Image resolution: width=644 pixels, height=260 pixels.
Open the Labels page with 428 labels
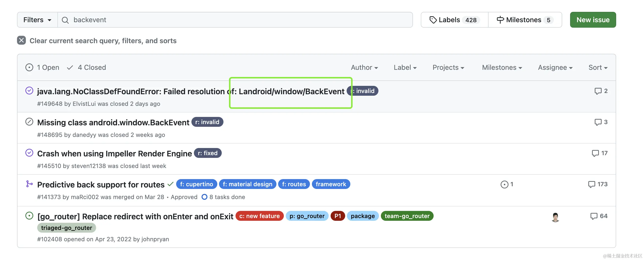coord(455,20)
